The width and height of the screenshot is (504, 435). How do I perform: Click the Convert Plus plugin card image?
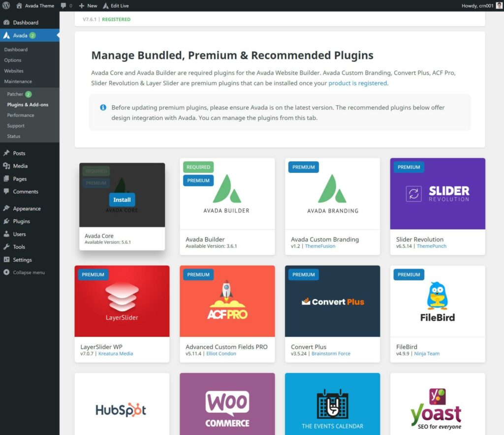point(332,301)
